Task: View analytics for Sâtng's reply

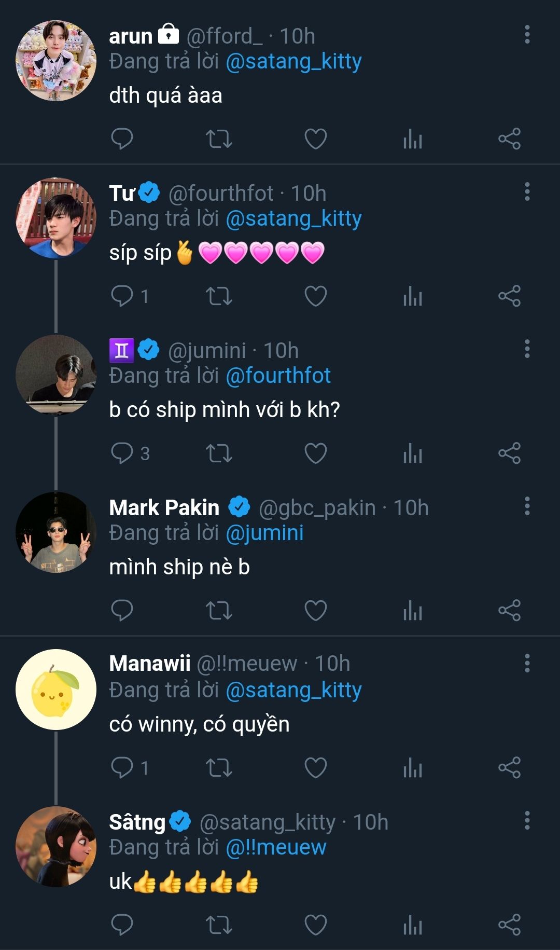Action: point(413,925)
